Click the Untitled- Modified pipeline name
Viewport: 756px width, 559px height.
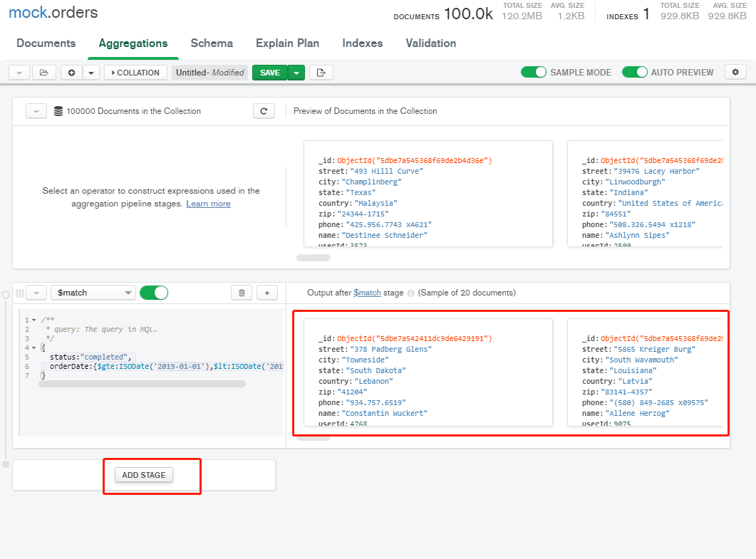tap(209, 73)
